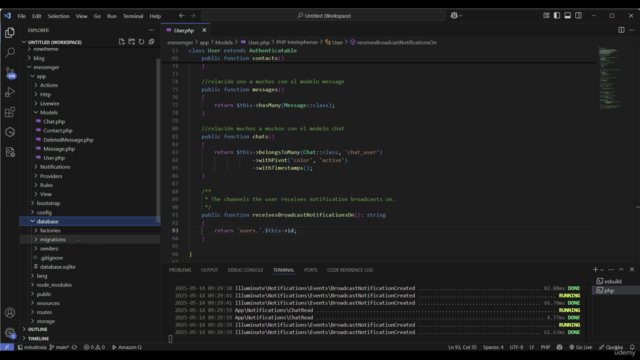Open Chat.php in the Explorer
This screenshot has width=640, height=360.
click(54, 121)
